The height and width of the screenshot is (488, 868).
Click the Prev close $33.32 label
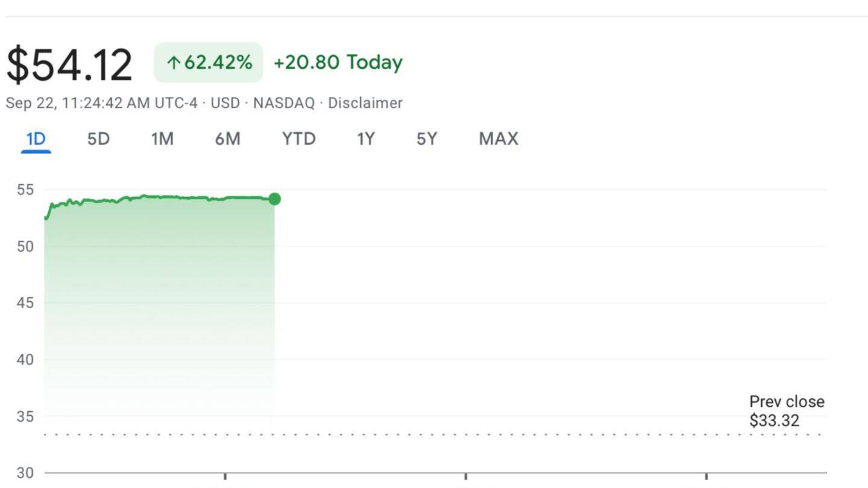(x=787, y=410)
